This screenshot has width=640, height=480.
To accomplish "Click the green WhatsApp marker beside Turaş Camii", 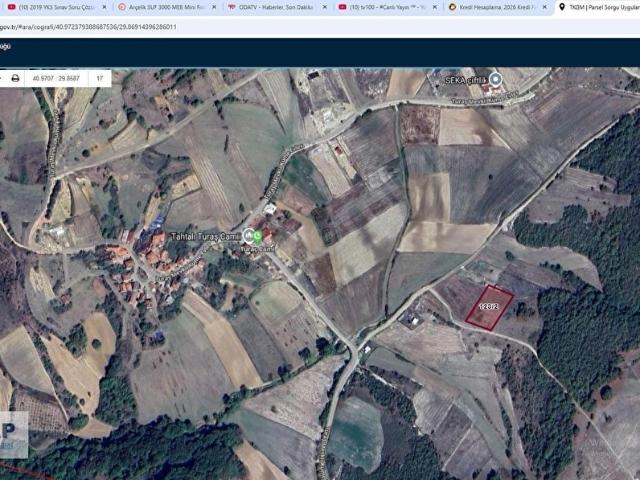I will coord(258,236).
